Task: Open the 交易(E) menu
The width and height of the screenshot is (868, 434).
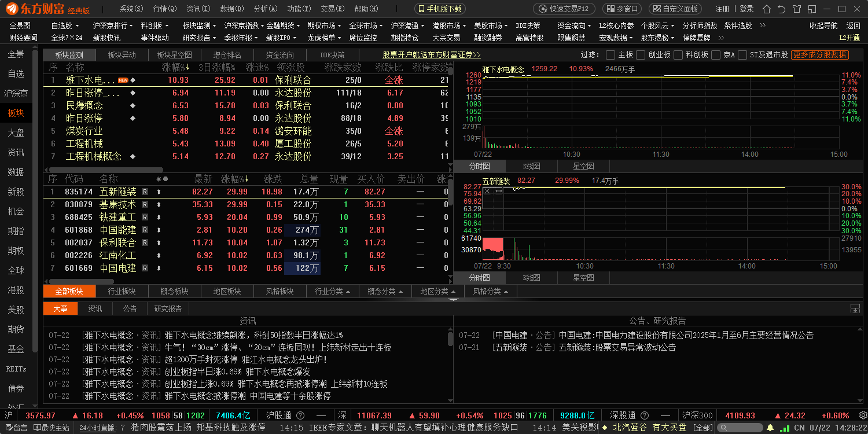Action: point(332,9)
